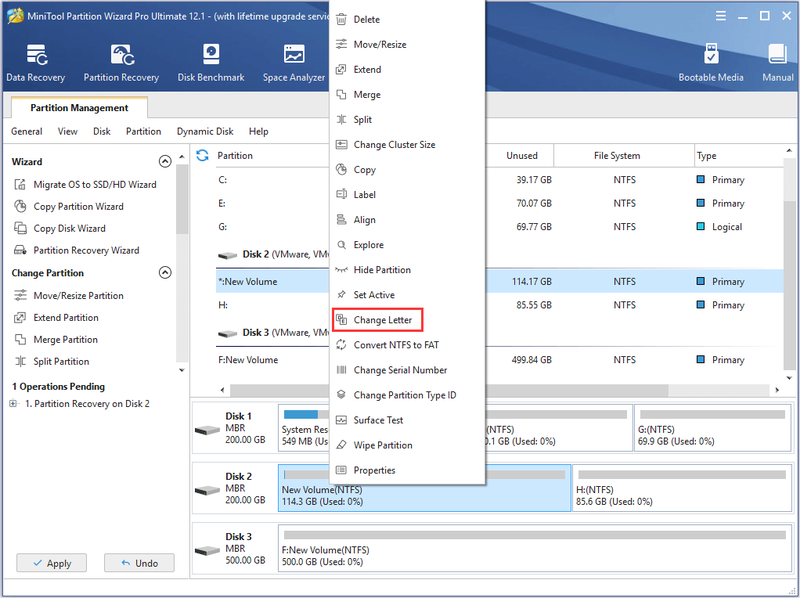This screenshot has width=800, height=598.
Task: Open the Dynamic Disk menu
Action: 205,131
